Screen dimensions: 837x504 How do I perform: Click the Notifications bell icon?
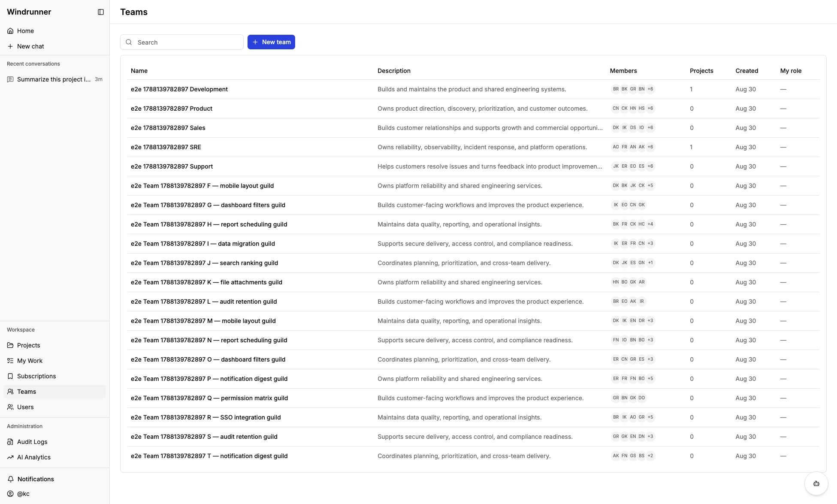pyautogui.click(x=11, y=479)
